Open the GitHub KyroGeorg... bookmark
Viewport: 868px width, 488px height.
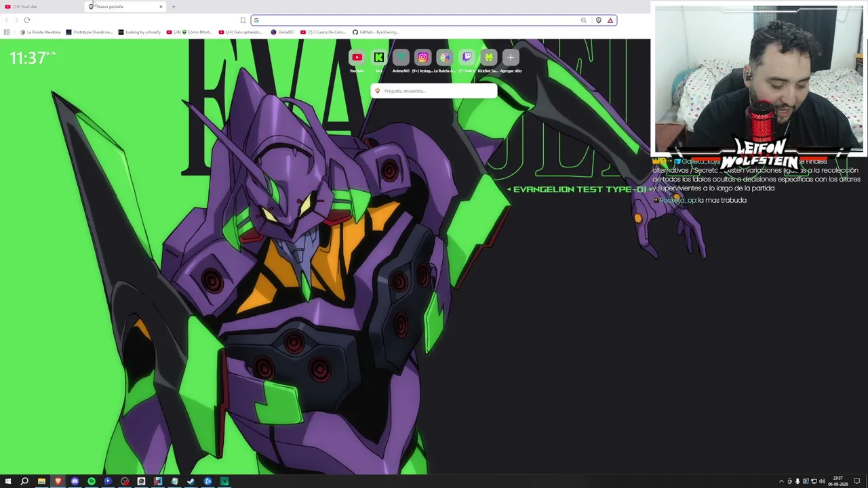pyautogui.click(x=376, y=32)
